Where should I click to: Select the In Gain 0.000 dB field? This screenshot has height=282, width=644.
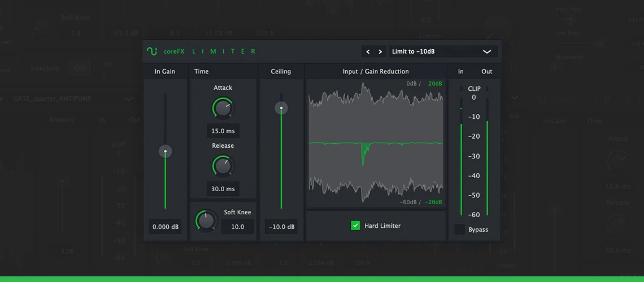166,227
